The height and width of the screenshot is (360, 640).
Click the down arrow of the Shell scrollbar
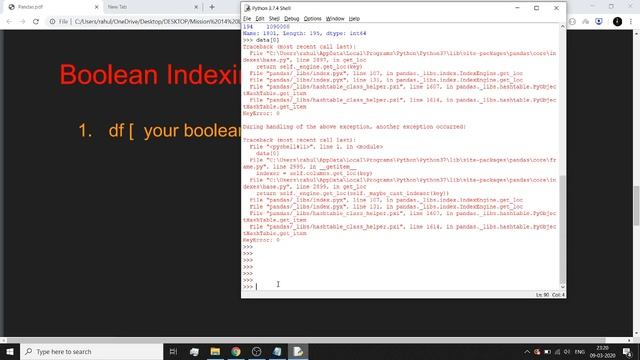tap(562, 287)
